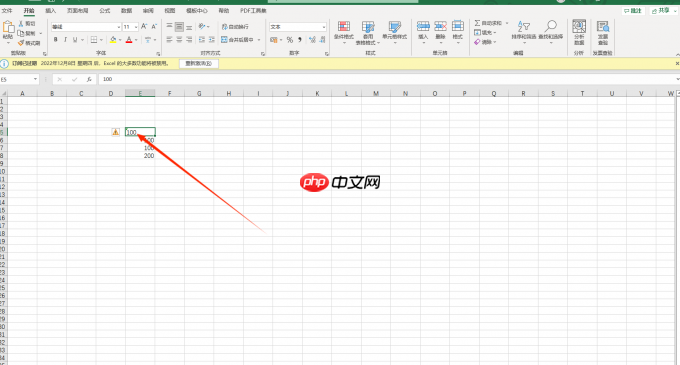680x365 pixels.
Task: Open the 文件 File menu
Action: pyautogui.click(x=7, y=10)
